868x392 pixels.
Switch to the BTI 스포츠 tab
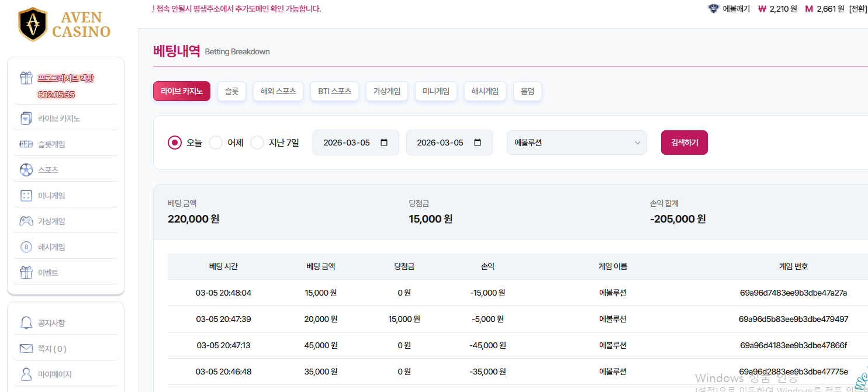[x=334, y=91]
